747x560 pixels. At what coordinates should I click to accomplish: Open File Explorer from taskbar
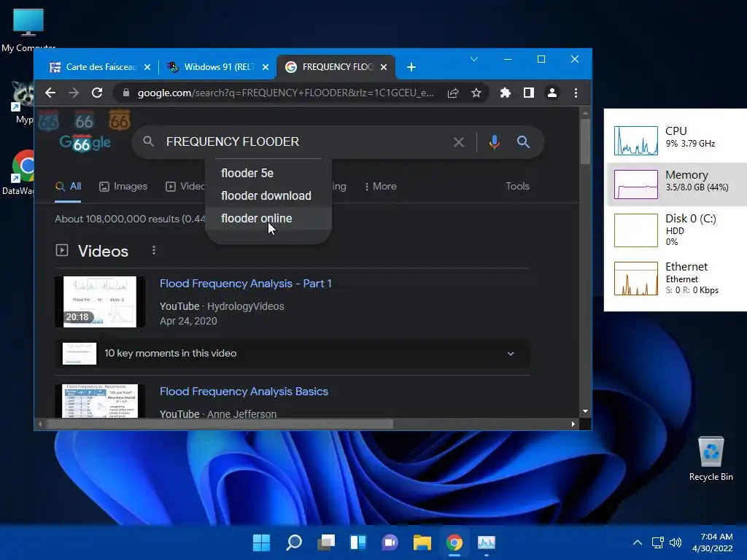click(422, 542)
